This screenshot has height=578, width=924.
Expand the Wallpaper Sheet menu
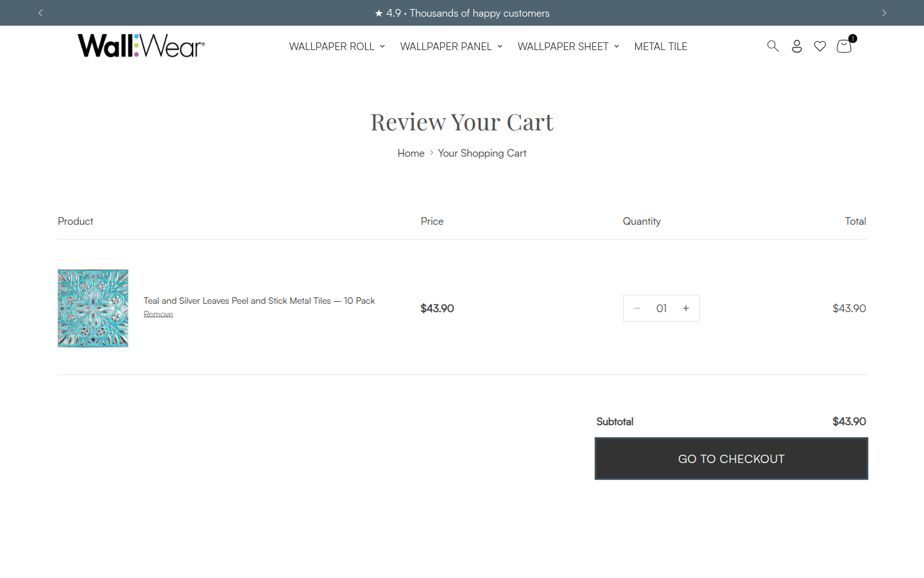[569, 46]
